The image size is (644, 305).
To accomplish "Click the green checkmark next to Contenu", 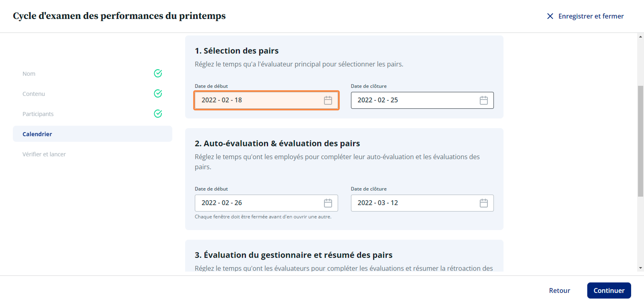I will pyautogui.click(x=158, y=94).
